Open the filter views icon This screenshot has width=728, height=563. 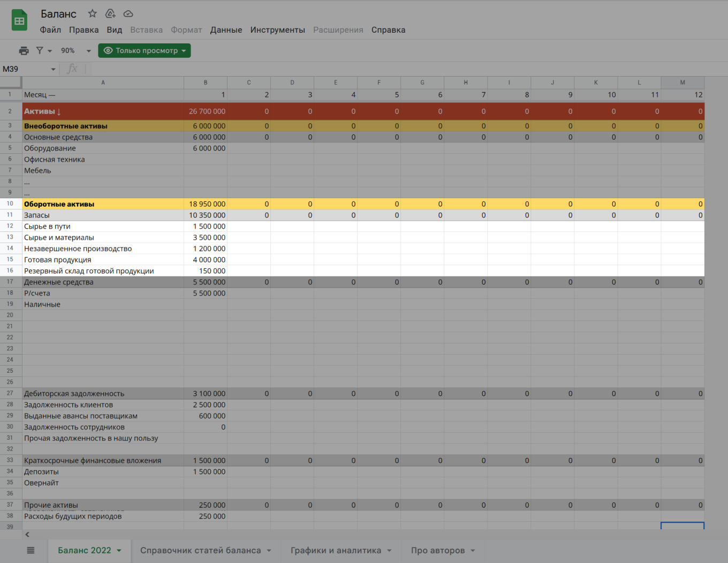[x=40, y=50]
